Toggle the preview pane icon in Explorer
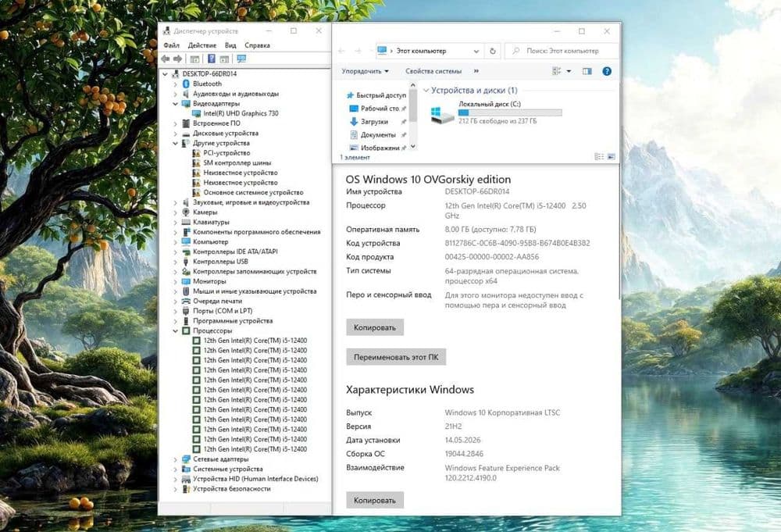This screenshot has width=781, height=532. coord(587,71)
